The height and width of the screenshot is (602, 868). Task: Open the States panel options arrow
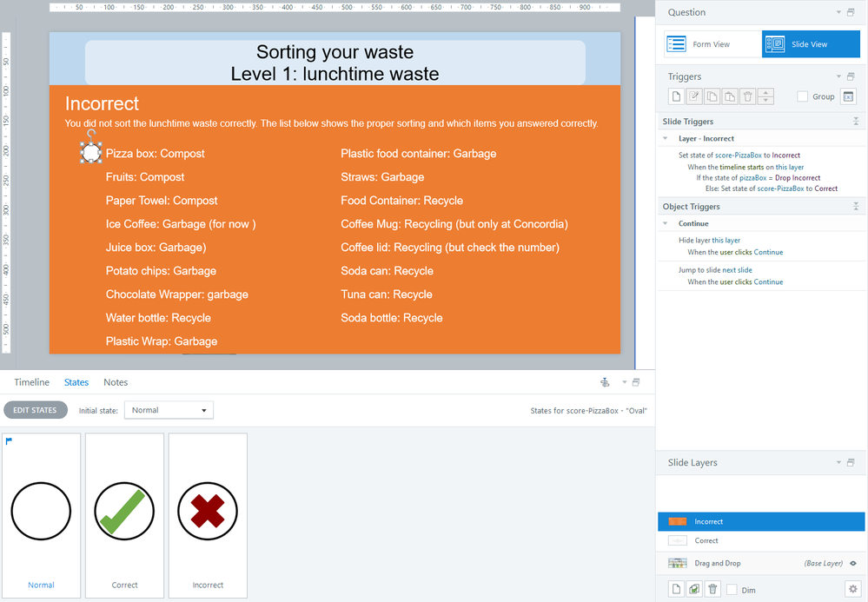[x=624, y=382]
